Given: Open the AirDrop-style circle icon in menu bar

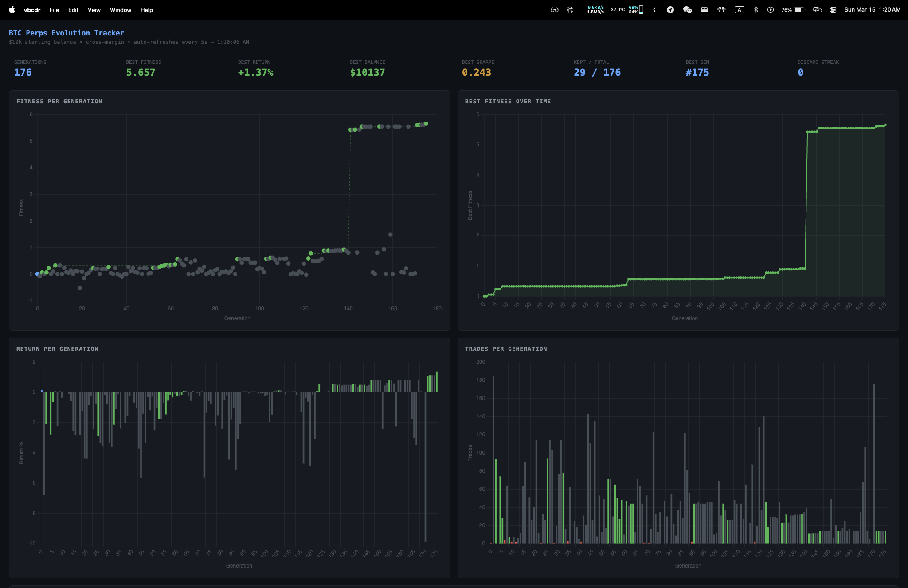Looking at the screenshot, I should pos(569,9).
